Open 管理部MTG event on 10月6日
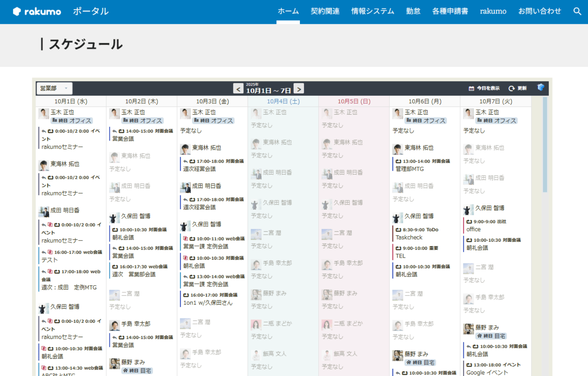The width and height of the screenshot is (588, 376). 409,169
